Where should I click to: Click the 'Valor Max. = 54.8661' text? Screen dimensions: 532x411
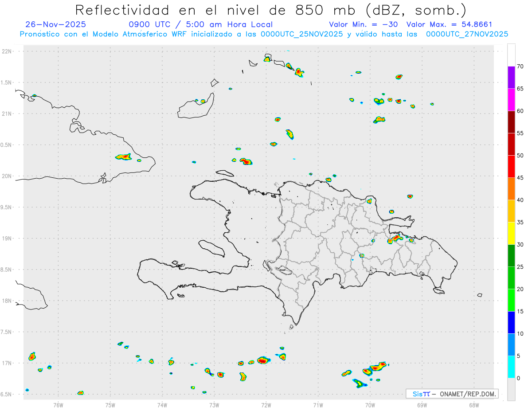click(x=449, y=24)
